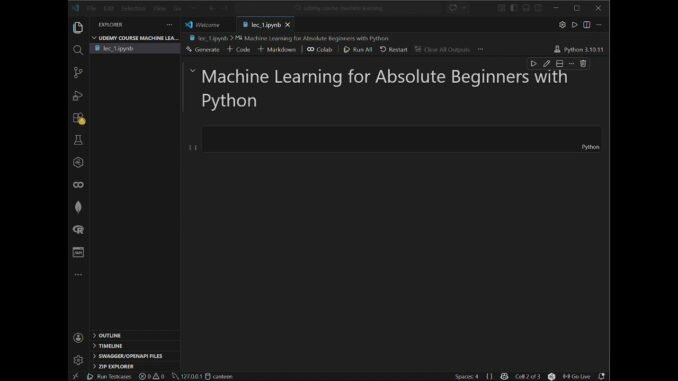Screen dimensions: 678x381
Task: Open the hexagon extension icon in activity bar
Action: 78,162
